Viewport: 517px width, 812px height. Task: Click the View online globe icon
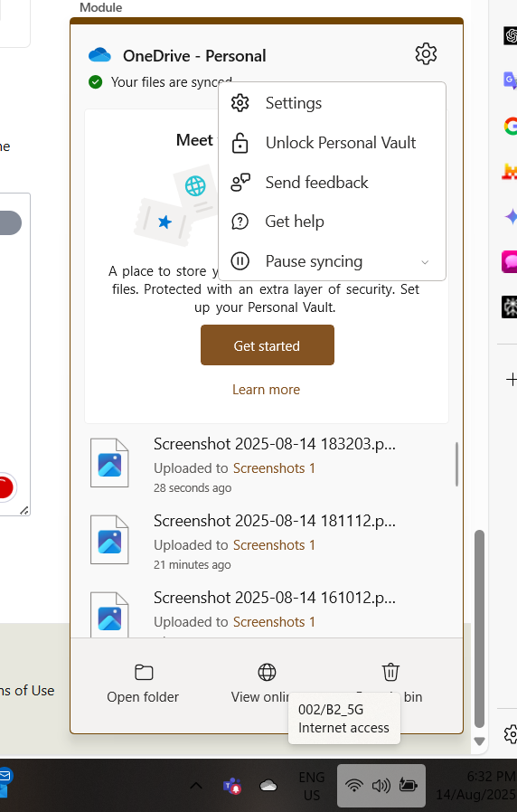point(267,672)
